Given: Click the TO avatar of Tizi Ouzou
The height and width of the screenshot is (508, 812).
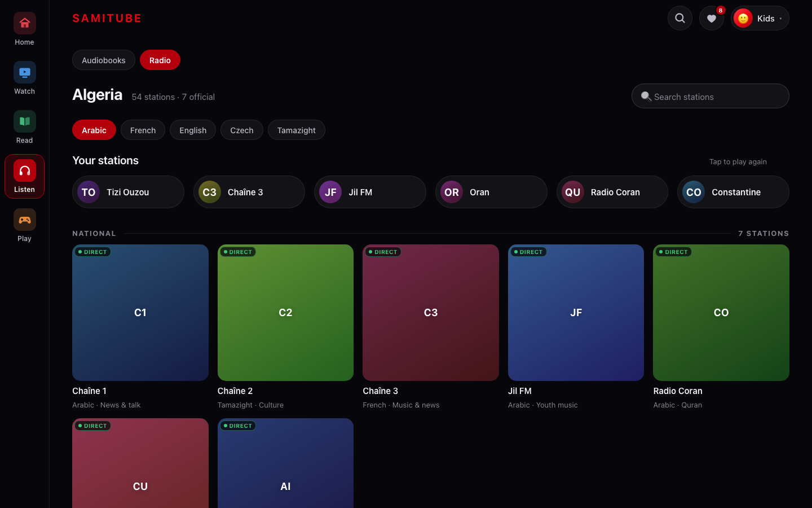Looking at the screenshot, I should [89, 192].
